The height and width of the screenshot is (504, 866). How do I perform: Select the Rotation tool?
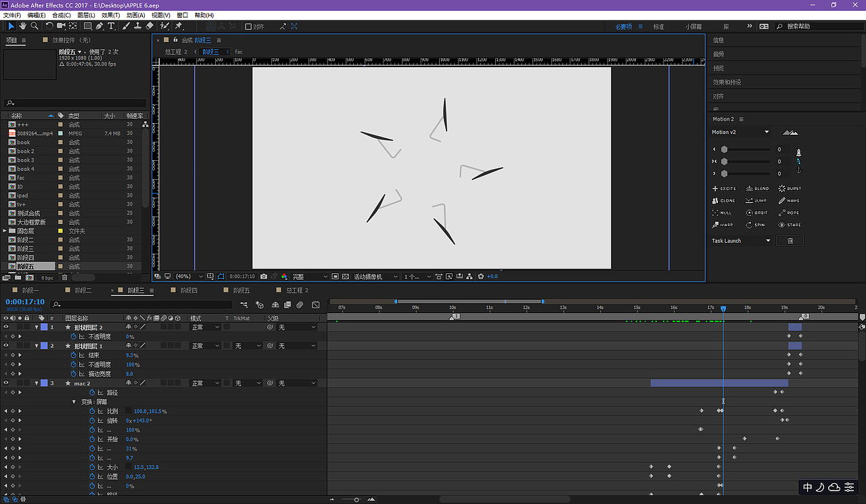(x=49, y=26)
